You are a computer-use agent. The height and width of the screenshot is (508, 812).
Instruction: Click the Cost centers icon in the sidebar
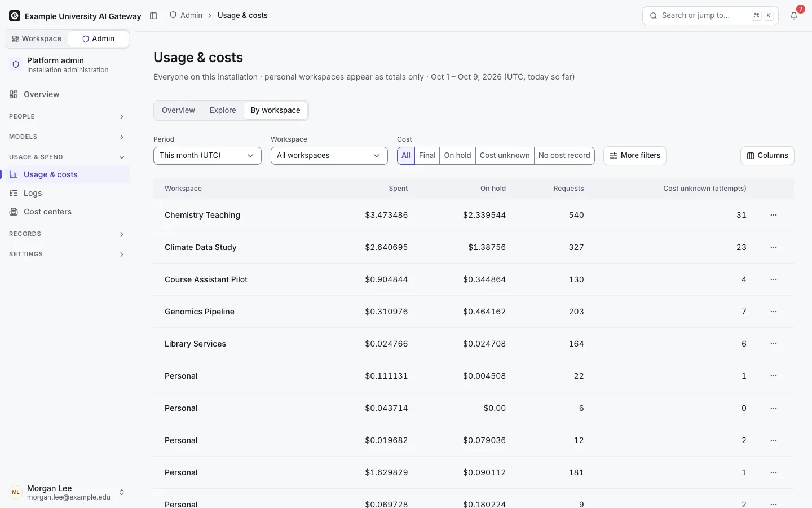pos(14,212)
